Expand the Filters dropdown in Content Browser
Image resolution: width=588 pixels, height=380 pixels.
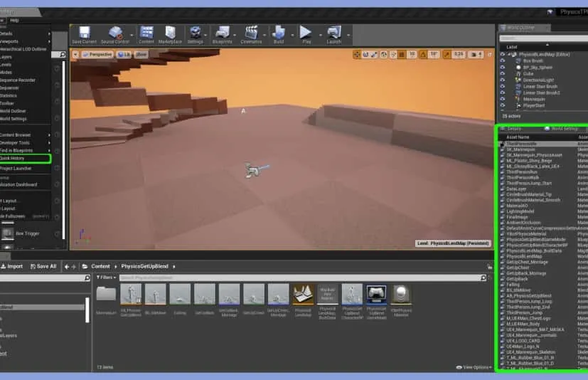(x=106, y=278)
